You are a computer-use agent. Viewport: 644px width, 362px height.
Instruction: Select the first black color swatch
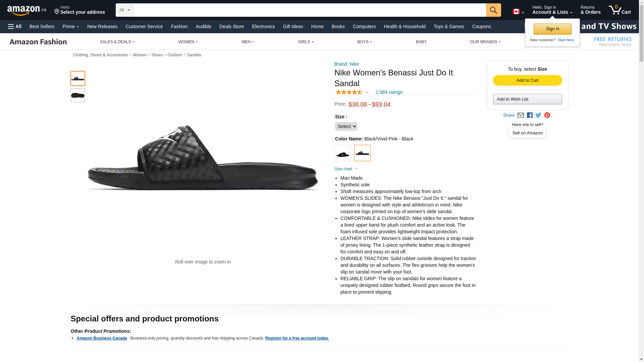tap(342, 153)
